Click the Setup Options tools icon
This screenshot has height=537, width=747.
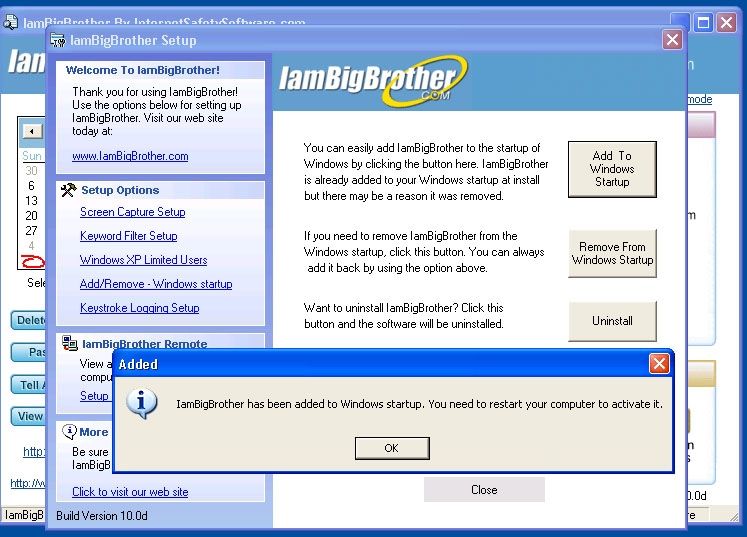click(x=69, y=190)
